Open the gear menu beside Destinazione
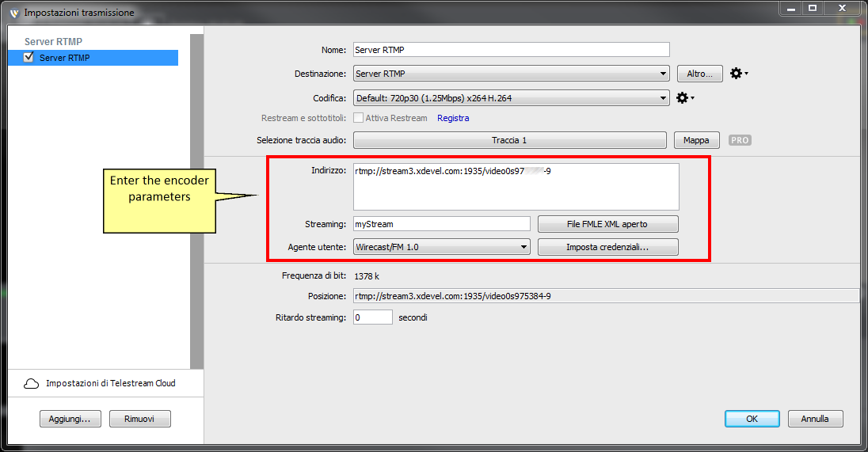 pos(738,74)
